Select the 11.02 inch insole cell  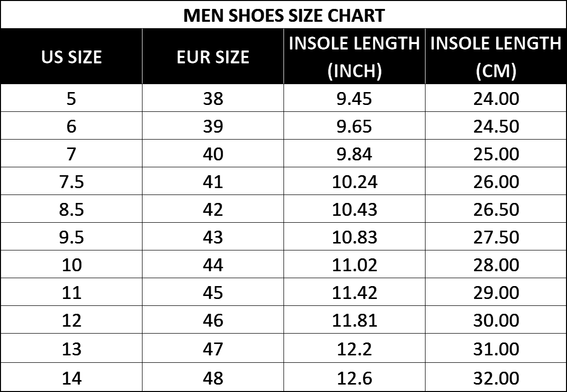[354, 265]
